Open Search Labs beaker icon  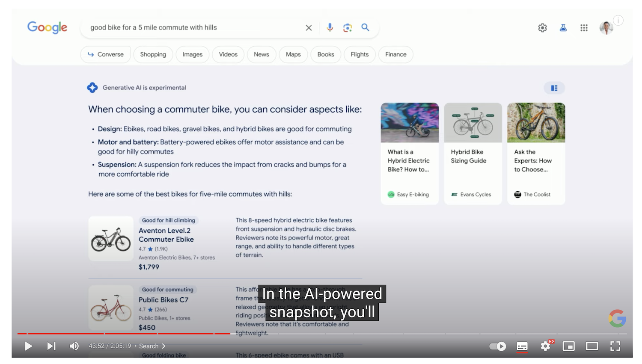[x=563, y=28]
